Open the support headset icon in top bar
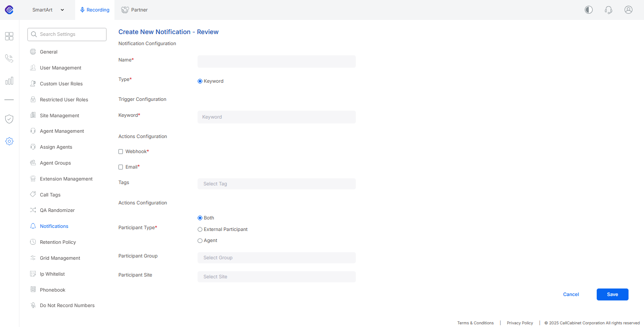 point(609,10)
